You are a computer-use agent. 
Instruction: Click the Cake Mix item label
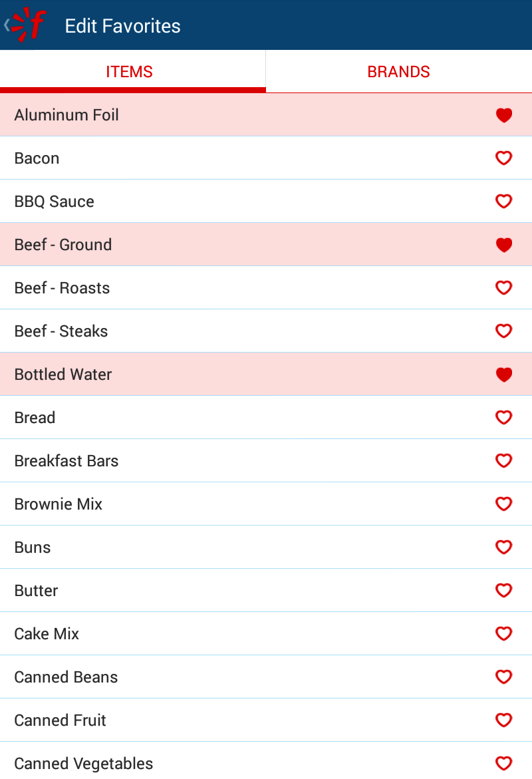(x=47, y=634)
